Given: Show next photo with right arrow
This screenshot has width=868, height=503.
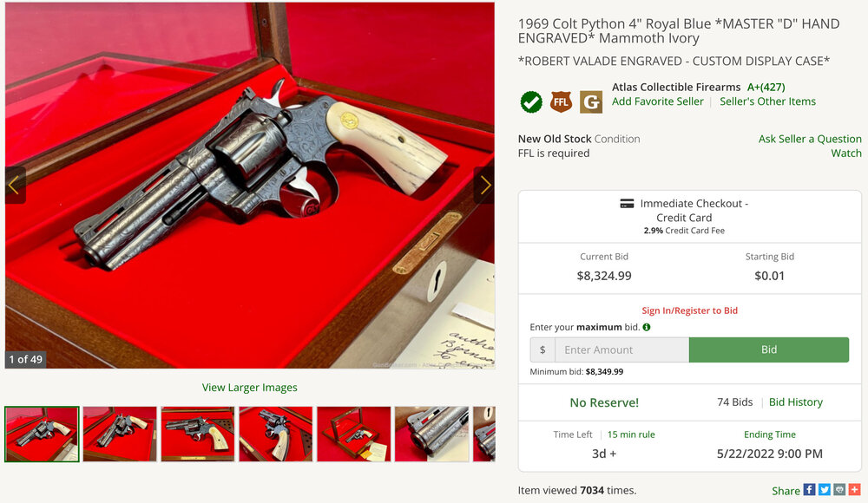Looking at the screenshot, I should (x=485, y=186).
